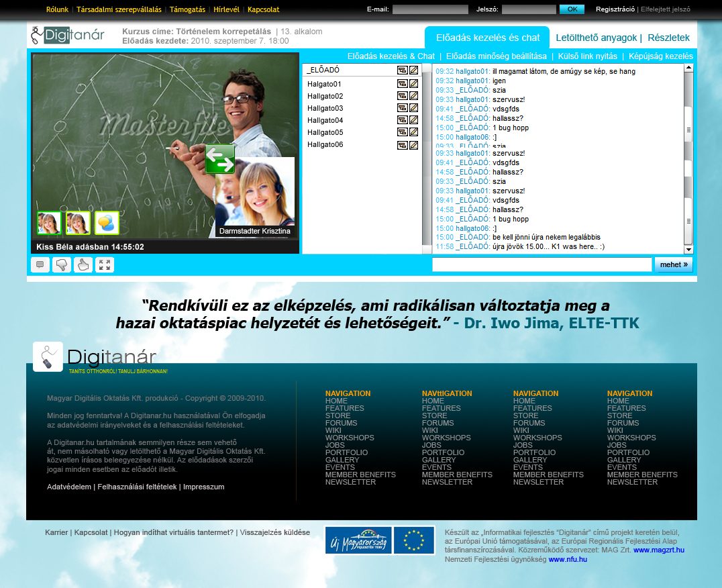Toggle the messaging icon for Hallgato05
The width and height of the screenshot is (722, 588).
coord(403,131)
